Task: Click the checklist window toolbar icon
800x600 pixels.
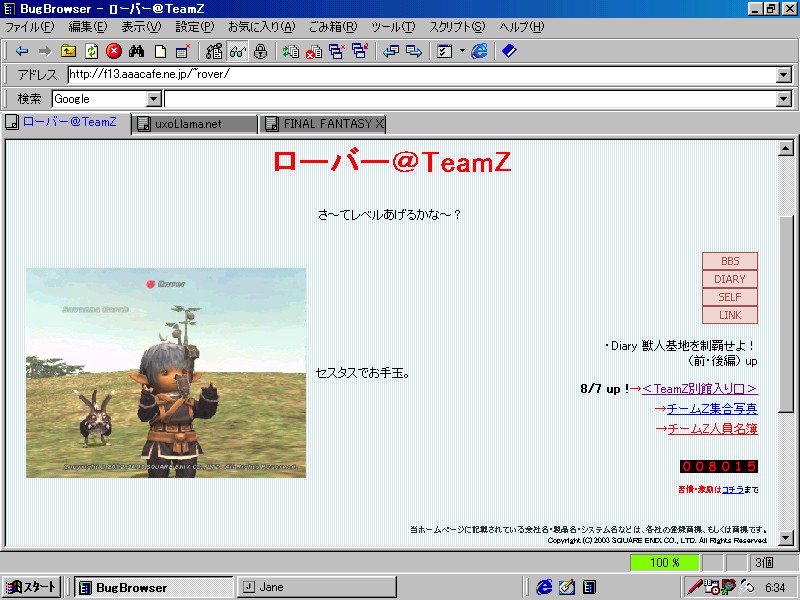Action: click(x=444, y=51)
